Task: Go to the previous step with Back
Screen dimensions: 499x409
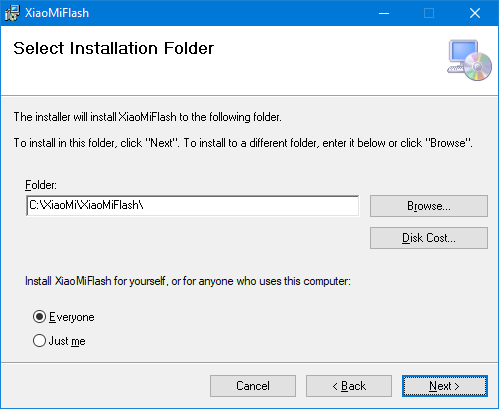Action: 349,386
